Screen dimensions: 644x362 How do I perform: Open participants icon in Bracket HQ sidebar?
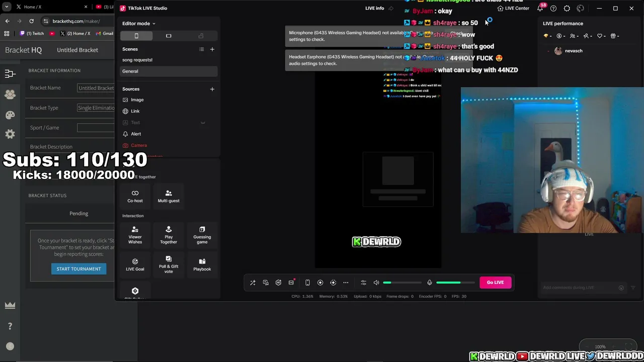[10, 95]
